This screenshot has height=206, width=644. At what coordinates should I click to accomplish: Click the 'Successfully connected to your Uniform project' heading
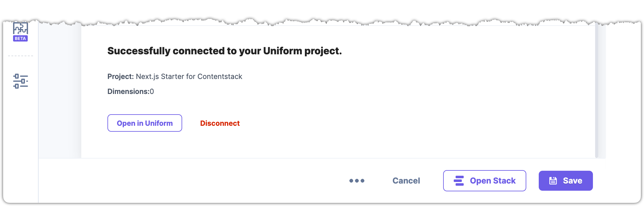pos(224,51)
